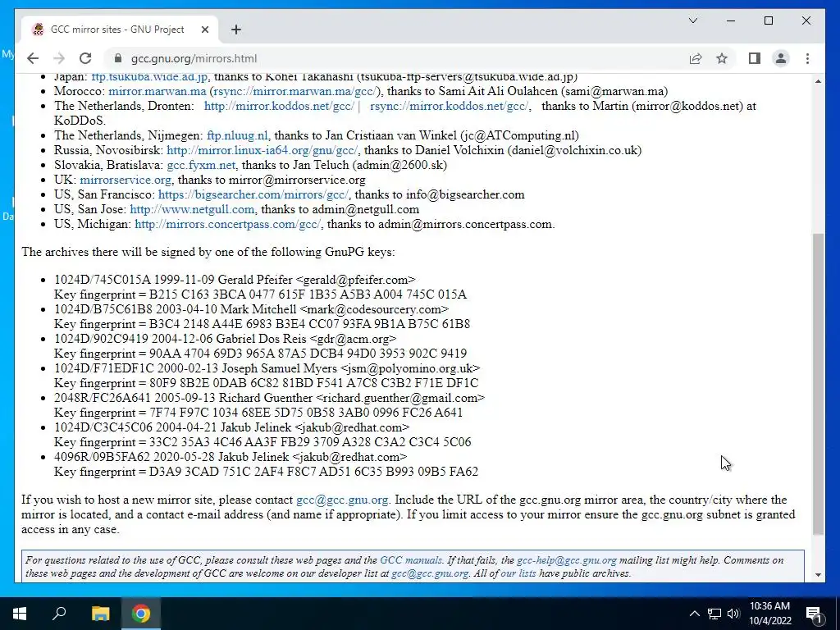Open the bigsearcher.com San Francisco mirror link
This screenshot has height=630, width=840.
click(x=253, y=194)
